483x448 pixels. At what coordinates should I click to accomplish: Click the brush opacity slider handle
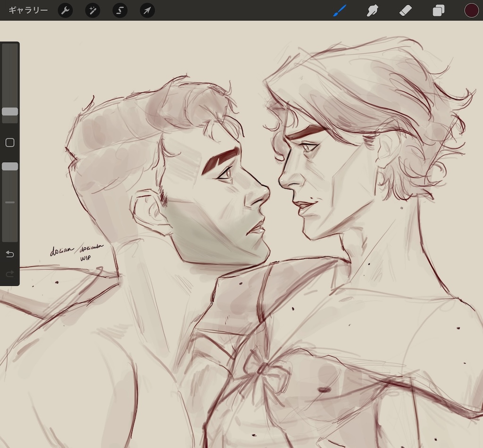(10, 166)
